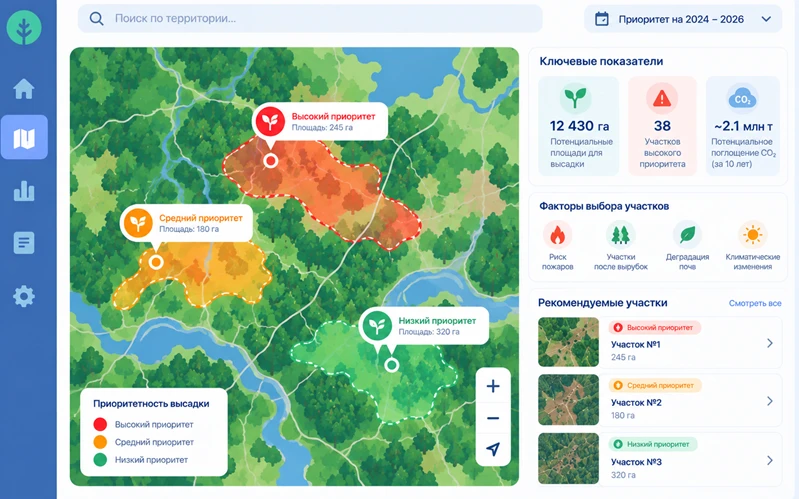
Task: Open the Участок №3 aerial thumbnail
Action: point(568,458)
